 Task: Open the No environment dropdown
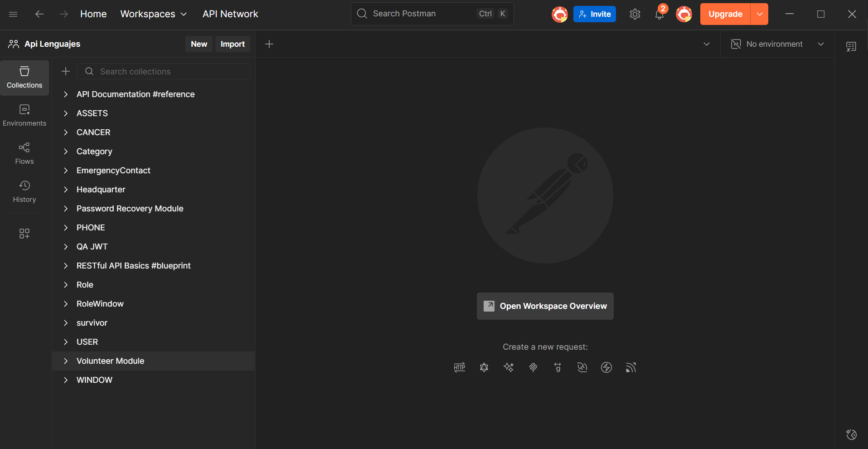(x=777, y=44)
